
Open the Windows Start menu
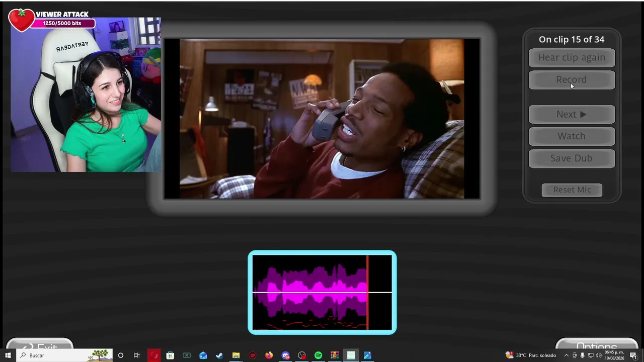pos(8,355)
